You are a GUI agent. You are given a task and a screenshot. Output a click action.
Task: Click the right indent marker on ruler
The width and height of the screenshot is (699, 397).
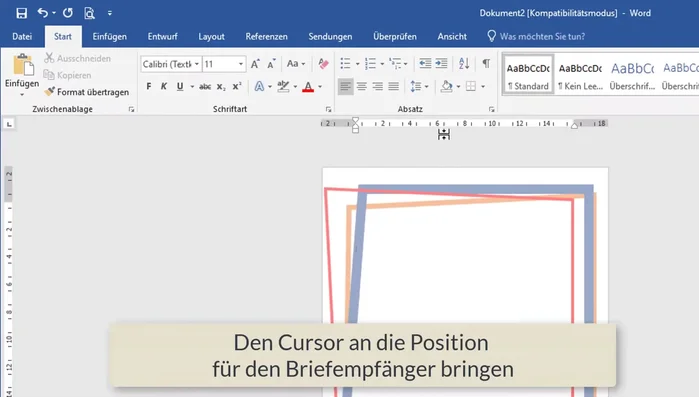(574, 125)
